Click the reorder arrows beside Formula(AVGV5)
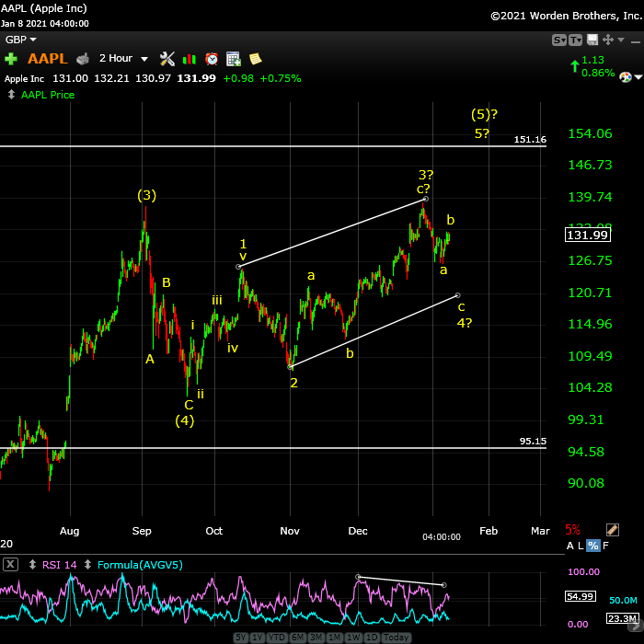 coord(87,565)
